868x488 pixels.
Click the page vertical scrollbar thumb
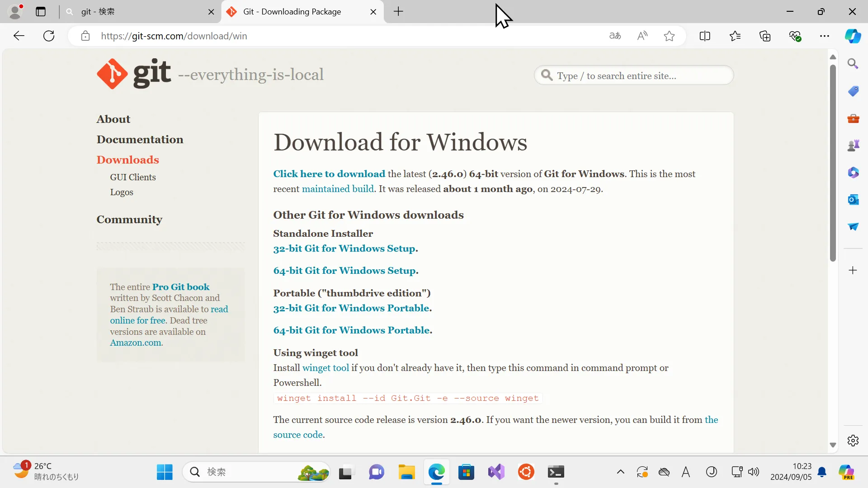[833, 163]
